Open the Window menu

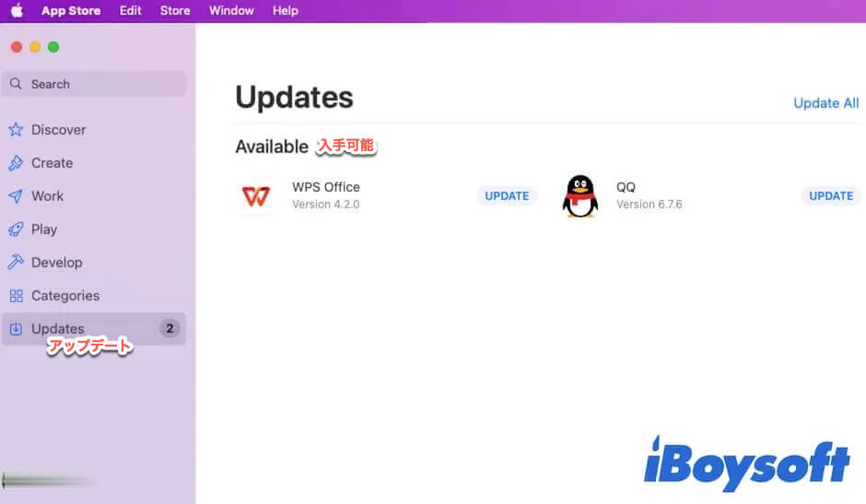[x=231, y=10]
